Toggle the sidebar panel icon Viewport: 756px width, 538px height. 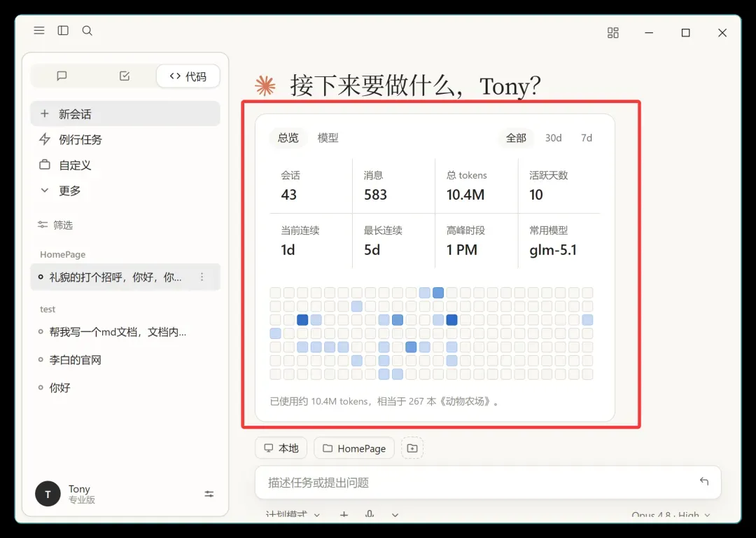63,31
